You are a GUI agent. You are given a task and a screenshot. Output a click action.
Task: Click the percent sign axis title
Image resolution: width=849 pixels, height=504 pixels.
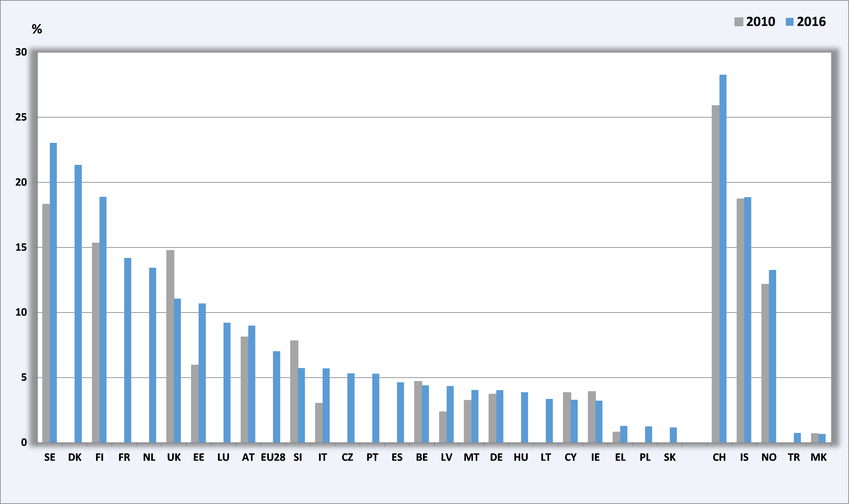pyautogui.click(x=37, y=29)
